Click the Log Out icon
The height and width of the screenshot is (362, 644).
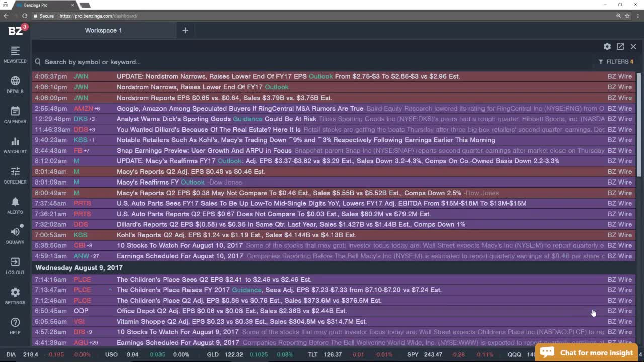pos(15,265)
